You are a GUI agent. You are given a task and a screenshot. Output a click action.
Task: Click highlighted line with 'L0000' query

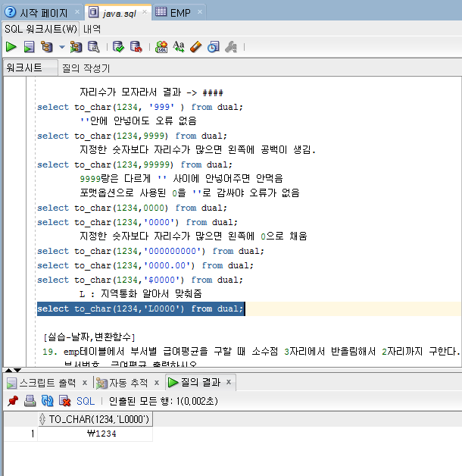[140, 309]
